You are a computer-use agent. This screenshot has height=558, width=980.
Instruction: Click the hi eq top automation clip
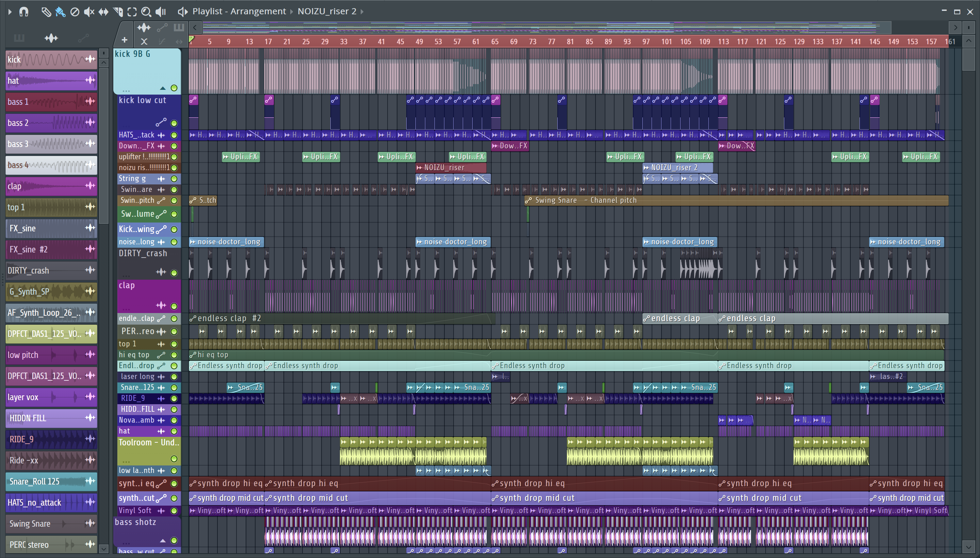coord(566,355)
